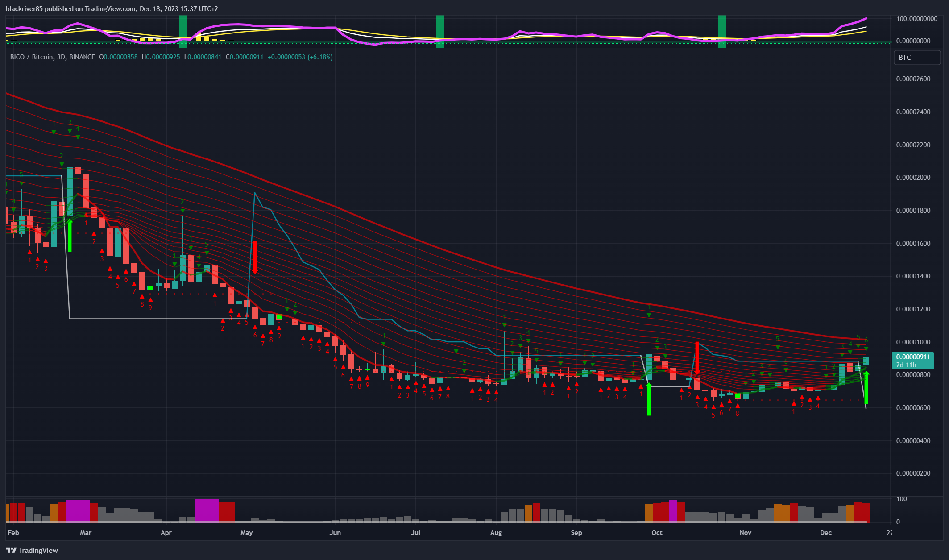Click the open value O0.00000858
The height and width of the screenshot is (560, 949).
point(118,57)
